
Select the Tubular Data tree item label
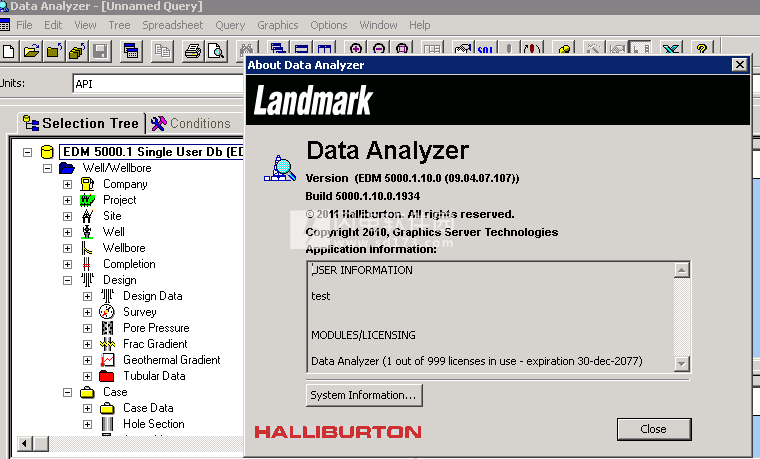point(154,376)
